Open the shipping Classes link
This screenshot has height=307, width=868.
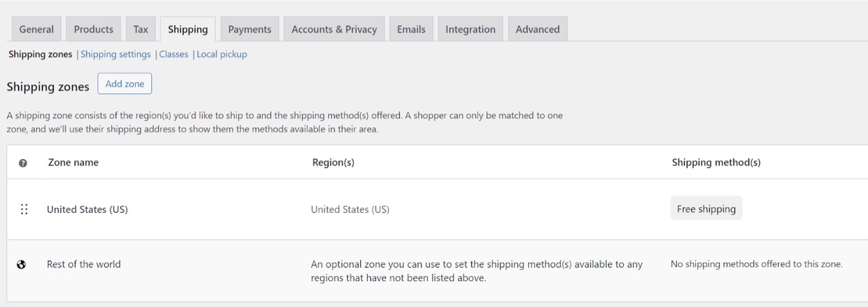pos(173,54)
